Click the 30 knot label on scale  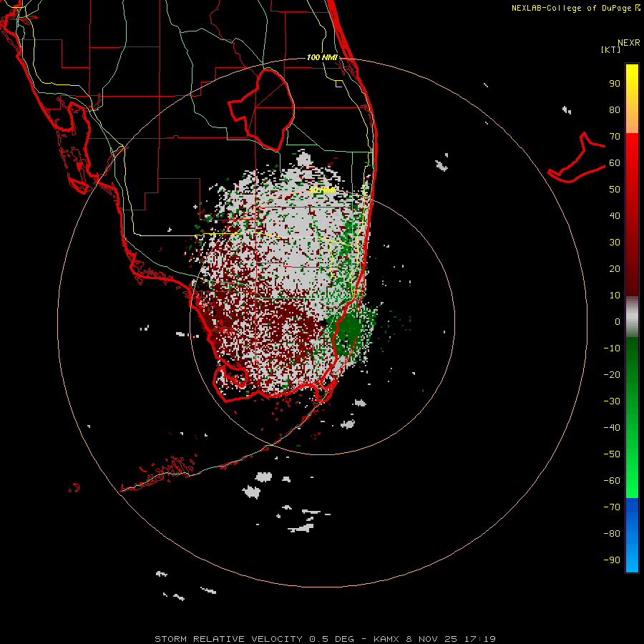tap(615, 243)
